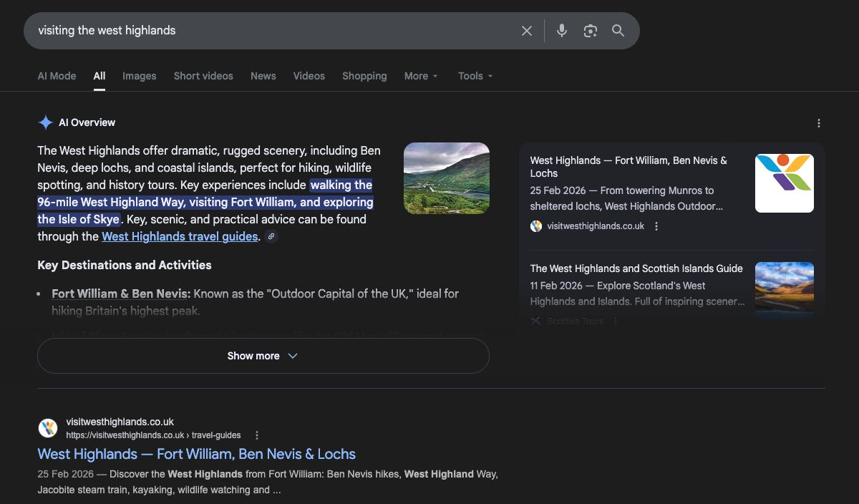Open three-dot menu beside visitwesthighlands.co.uk source card
Viewport: 859px width, 504px height.
656,226
